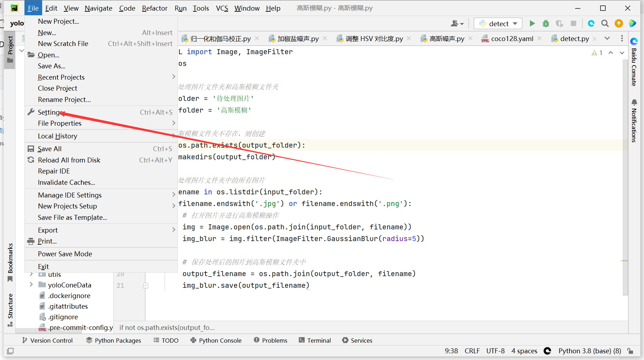The width and height of the screenshot is (644, 360).
Task: Open the colorful plugin icon in toolbar
Action: pos(633,23)
